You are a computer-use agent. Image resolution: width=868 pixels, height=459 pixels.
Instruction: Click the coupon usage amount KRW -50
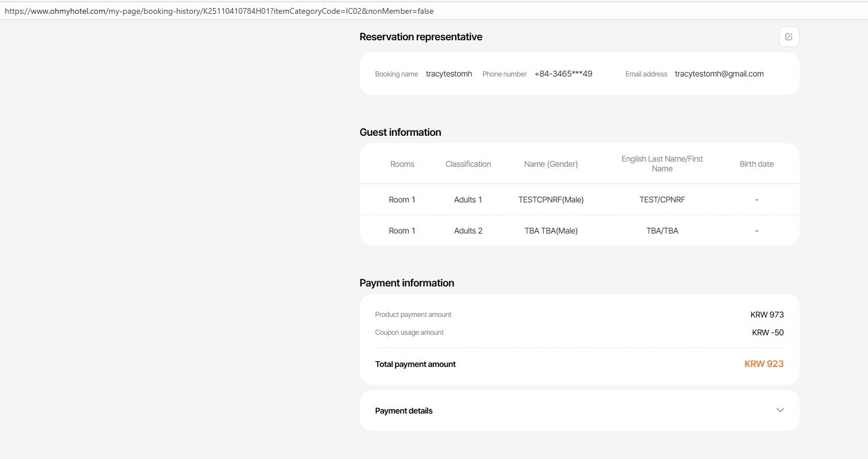(x=768, y=332)
